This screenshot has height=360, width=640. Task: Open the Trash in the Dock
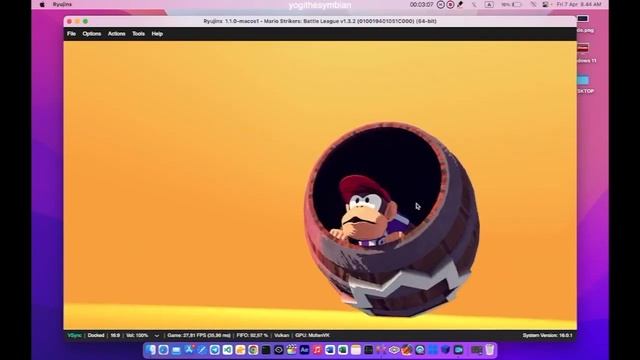(489, 350)
